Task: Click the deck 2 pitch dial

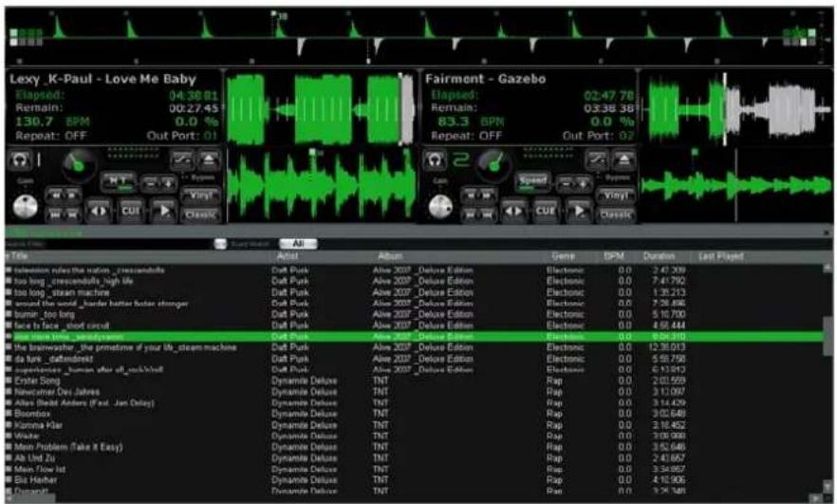Action: pyautogui.click(x=494, y=165)
